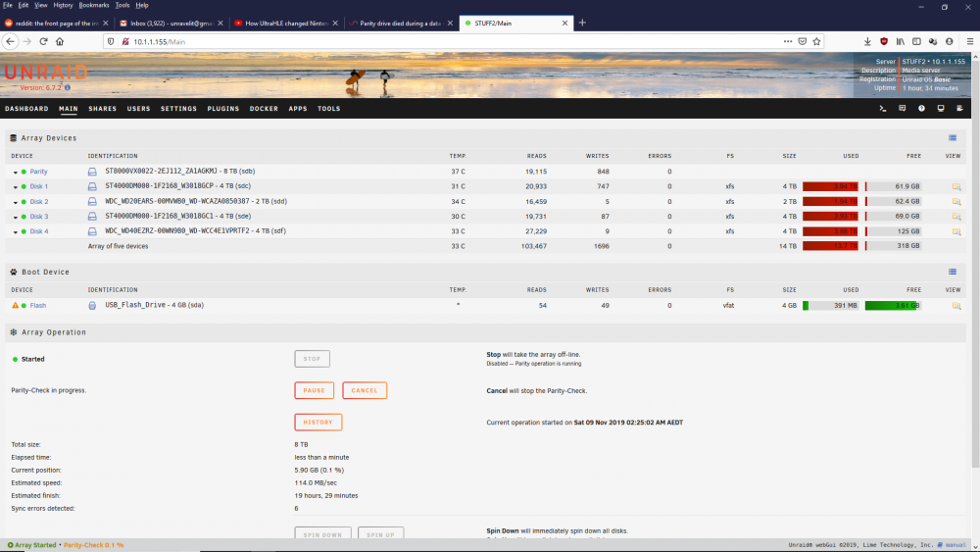Click Disk 4 green status indicator

click(24, 232)
